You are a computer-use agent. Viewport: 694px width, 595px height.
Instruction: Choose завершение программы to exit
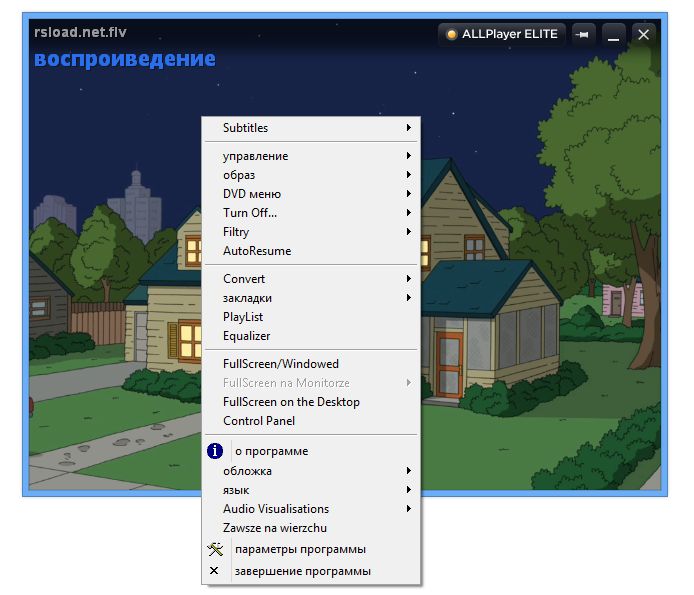[311, 571]
